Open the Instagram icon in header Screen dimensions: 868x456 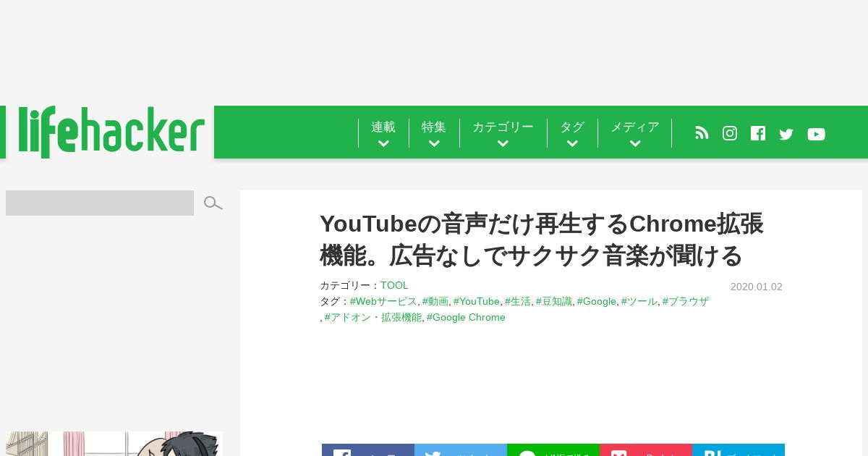tap(730, 133)
